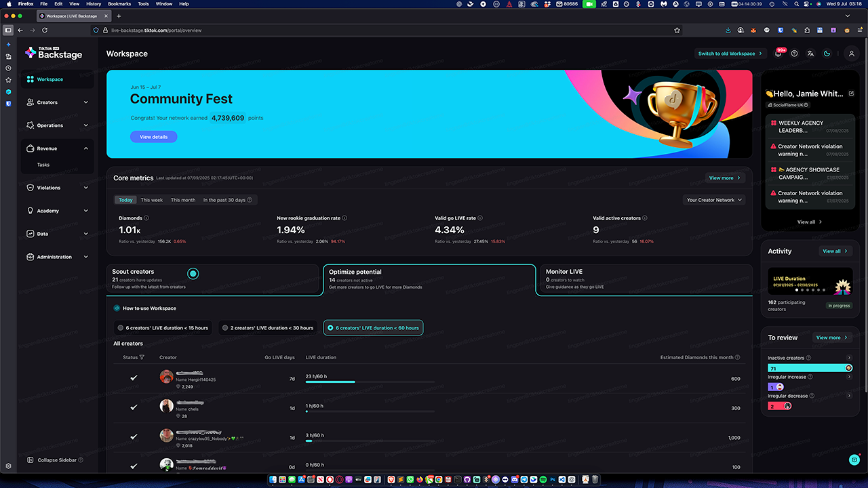Collapse the Revenue sidebar section
The image size is (868, 488).
tap(85, 148)
